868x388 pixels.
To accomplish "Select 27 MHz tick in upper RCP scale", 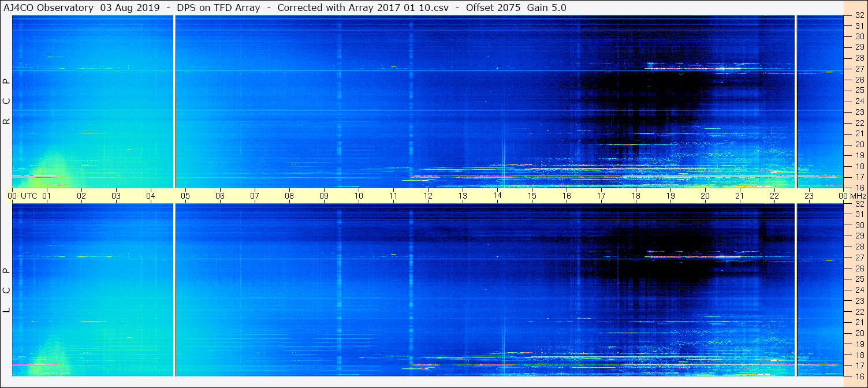I will [x=859, y=69].
